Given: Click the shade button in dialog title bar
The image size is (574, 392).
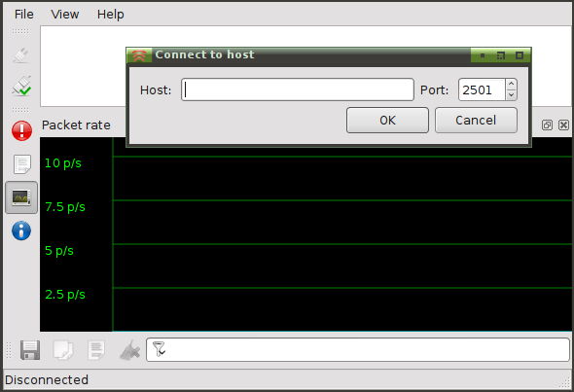Looking at the screenshot, I should pos(501,55).
